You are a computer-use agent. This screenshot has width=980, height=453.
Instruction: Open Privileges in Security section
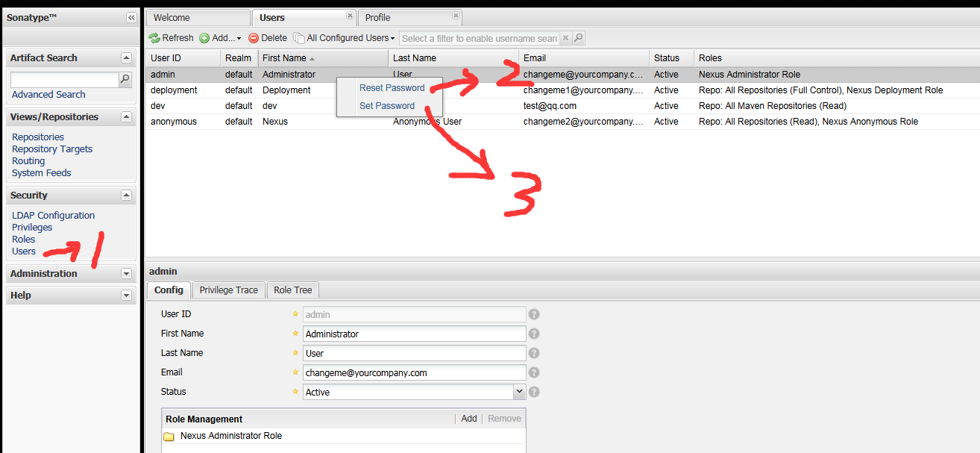(32, 228)
